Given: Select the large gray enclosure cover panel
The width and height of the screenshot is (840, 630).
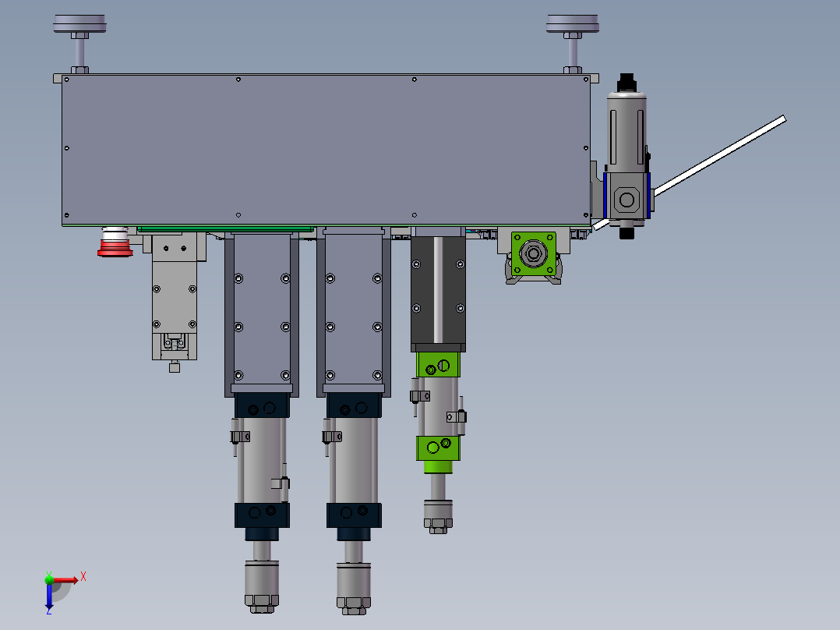Looking at the screenshot, I should coord(326,150).
